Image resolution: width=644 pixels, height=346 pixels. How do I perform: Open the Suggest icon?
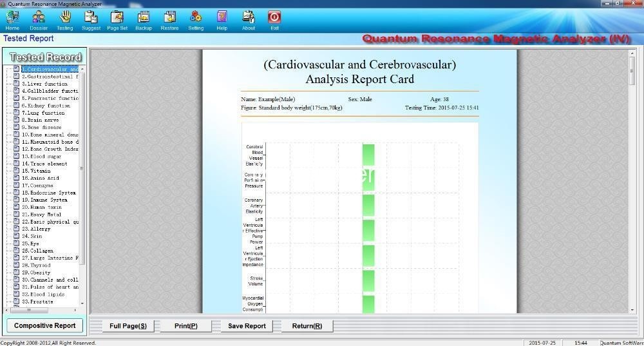point(91,17)
